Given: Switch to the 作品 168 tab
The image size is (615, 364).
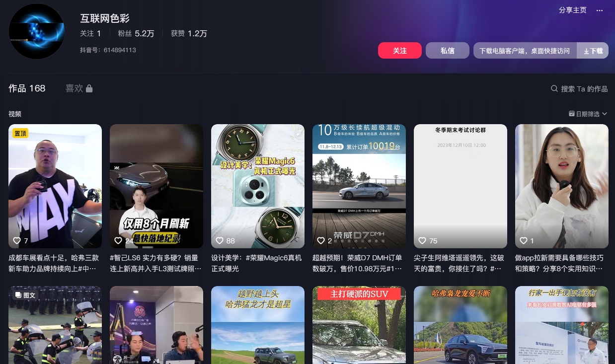Looking at the screenshot, I should [27, 88].
